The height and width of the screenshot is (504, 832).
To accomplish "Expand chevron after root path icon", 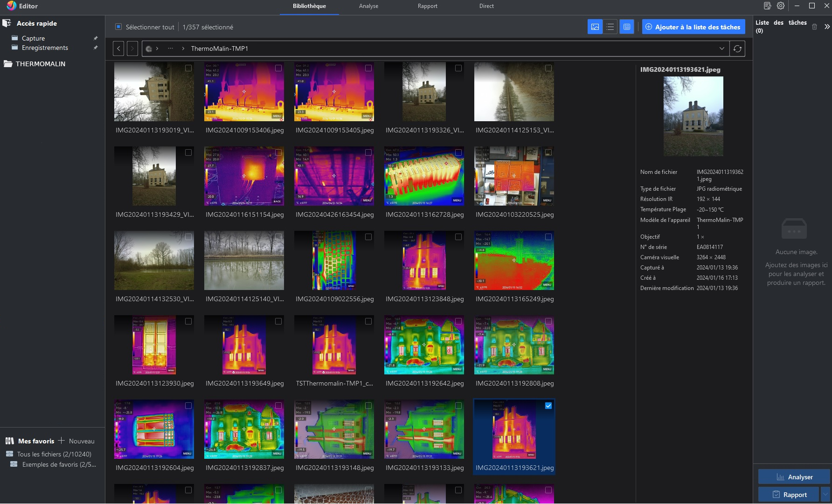I will pos(157,48).
